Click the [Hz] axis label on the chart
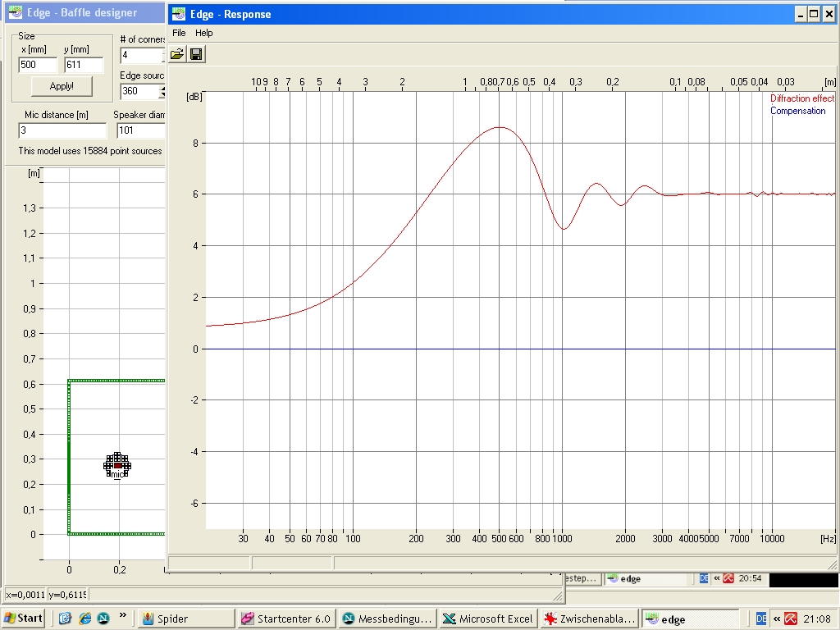This screenshot has width=840, height=630. [x=828, y=539]
